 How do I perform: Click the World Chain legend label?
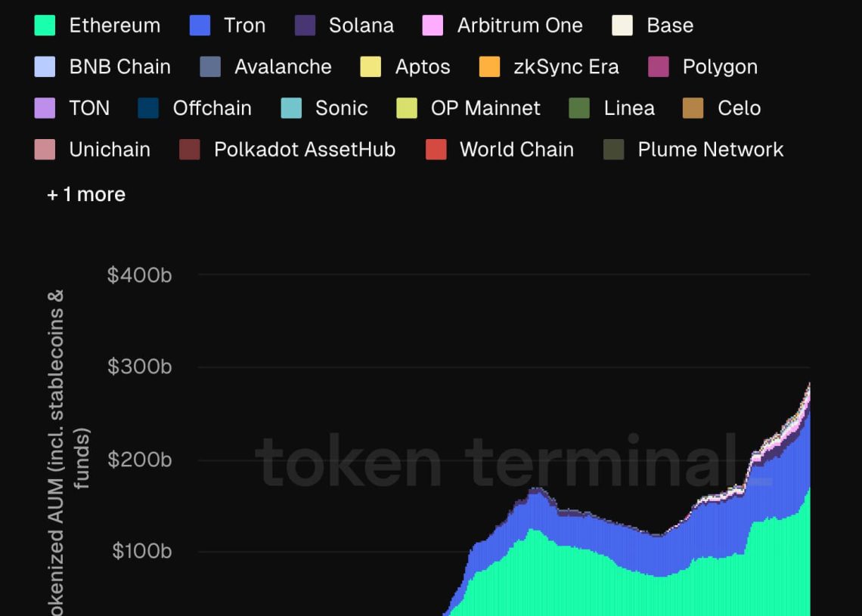click(516, 150)
